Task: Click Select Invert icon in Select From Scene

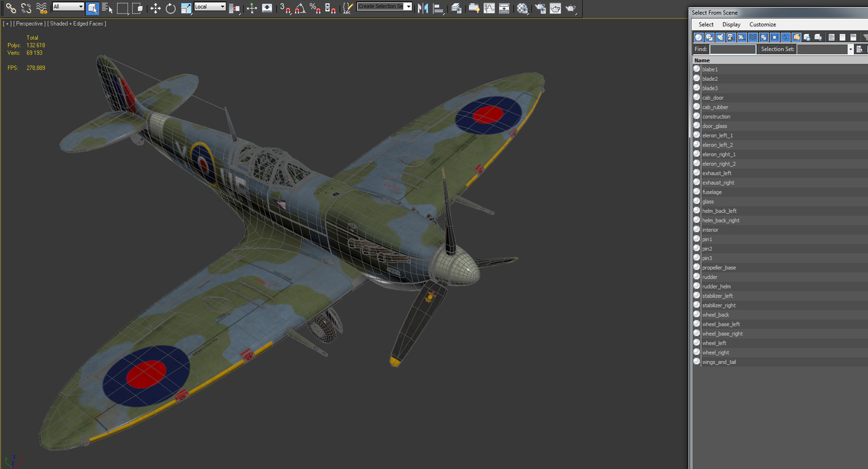Action: [x=853, y=38]
